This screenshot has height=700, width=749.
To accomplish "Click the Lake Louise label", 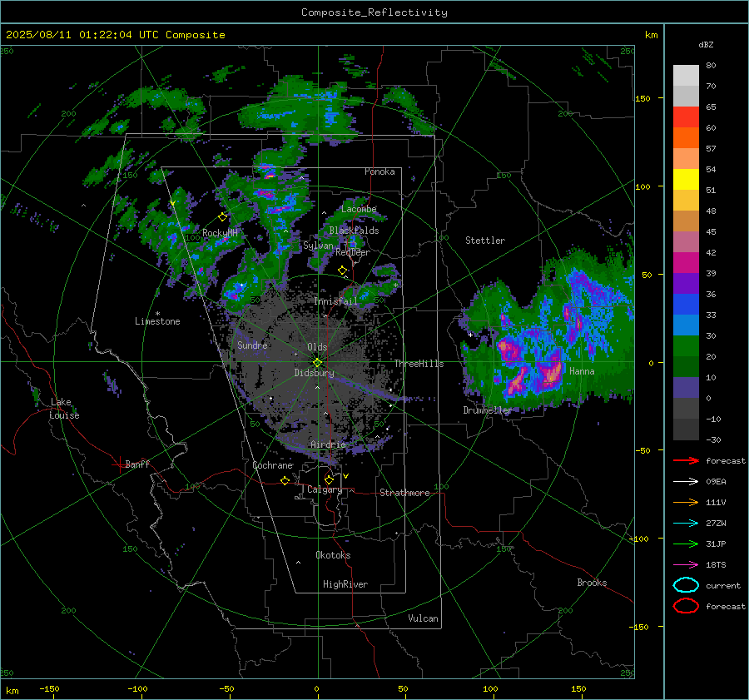I will click(x=64, y=409).
